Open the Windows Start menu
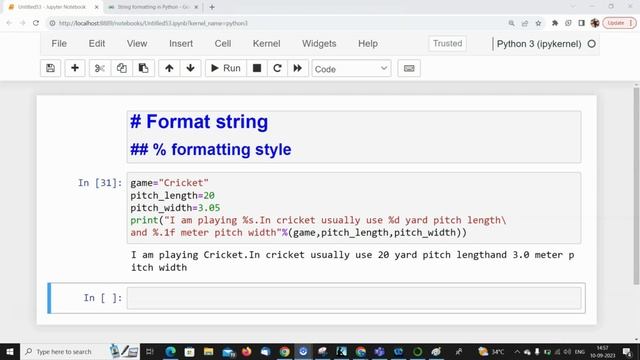Image resolution: width=640 pixels, height=360 pixels. tap(9, 351)
